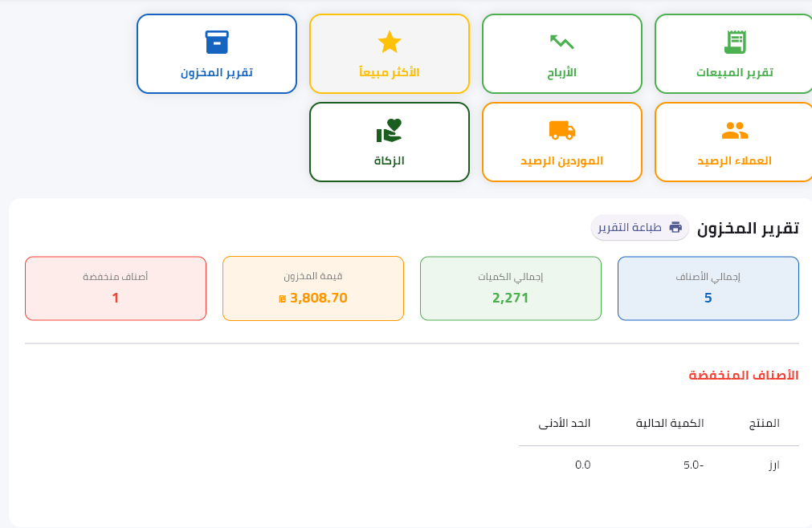Click the إجمالي الكميات summary card
Viewport: 812px width, 528px height.
point(511,289)
